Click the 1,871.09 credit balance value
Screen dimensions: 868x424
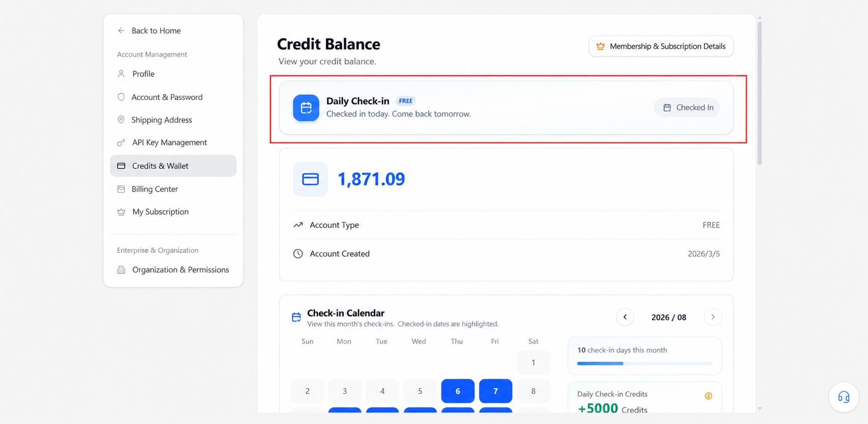(x=371, y=179)
